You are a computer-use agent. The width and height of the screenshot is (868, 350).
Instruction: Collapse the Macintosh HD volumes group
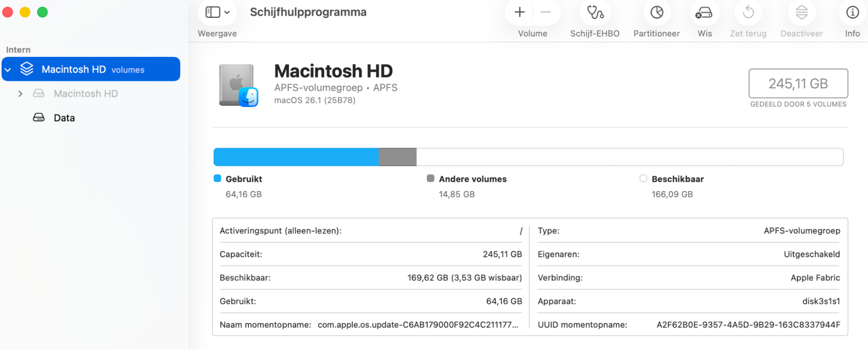pyautogui.click(x=7, y=69)
